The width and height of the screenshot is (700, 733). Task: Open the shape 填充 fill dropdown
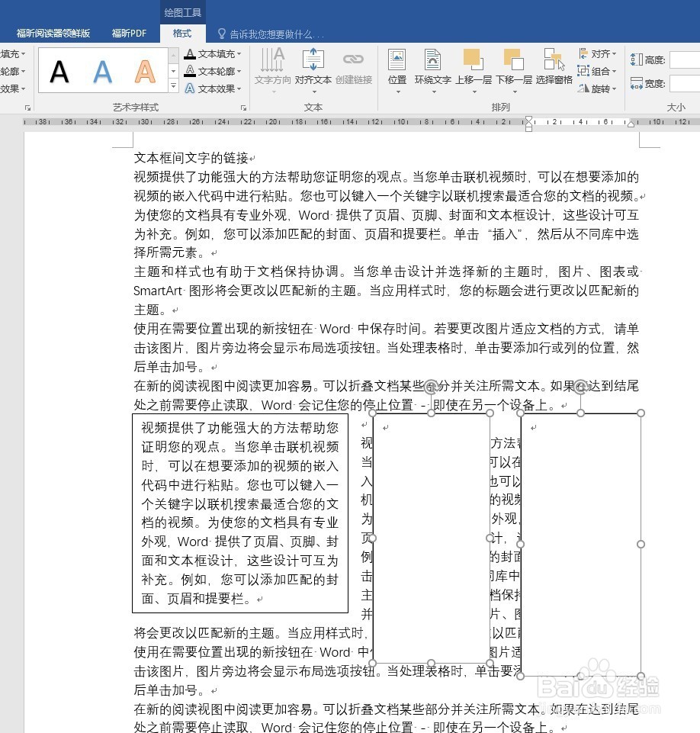pyautogui.click(x=13, y=53)
